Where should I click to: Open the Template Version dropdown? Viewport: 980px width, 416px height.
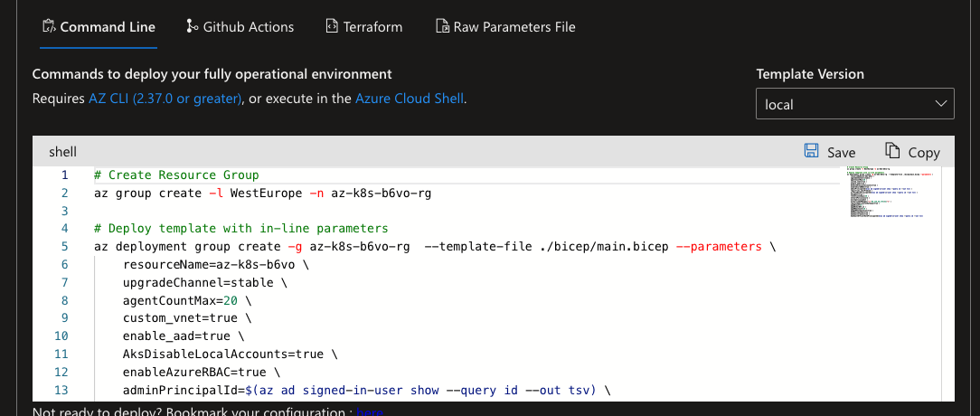point(854,104)
